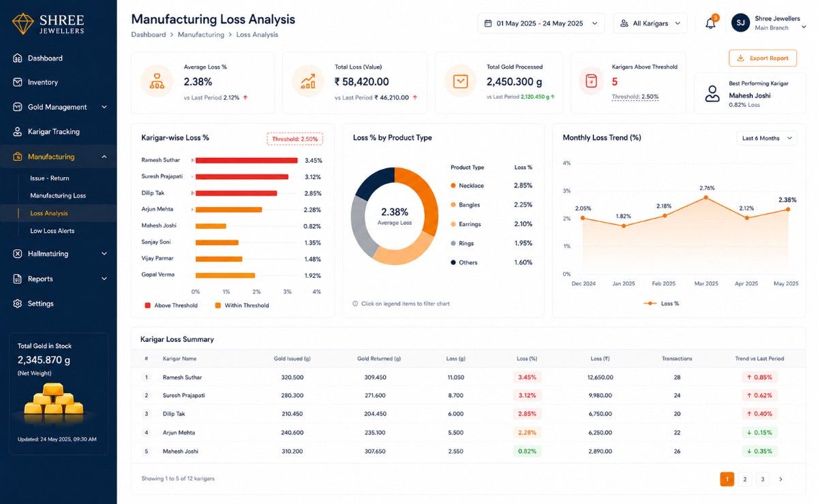Click the dashed Threshold: 2.50% link
Screen dimensions: 818x504
[635, 97]
